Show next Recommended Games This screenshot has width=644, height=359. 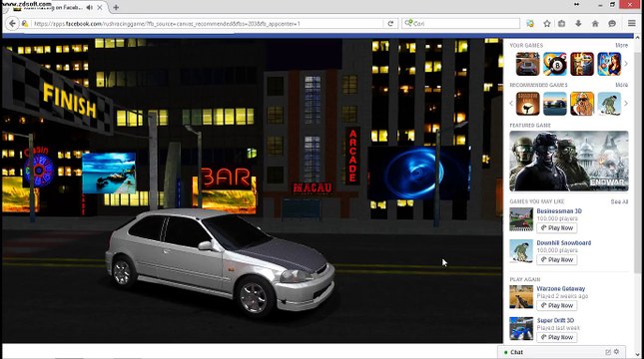(x=626, y=104)
